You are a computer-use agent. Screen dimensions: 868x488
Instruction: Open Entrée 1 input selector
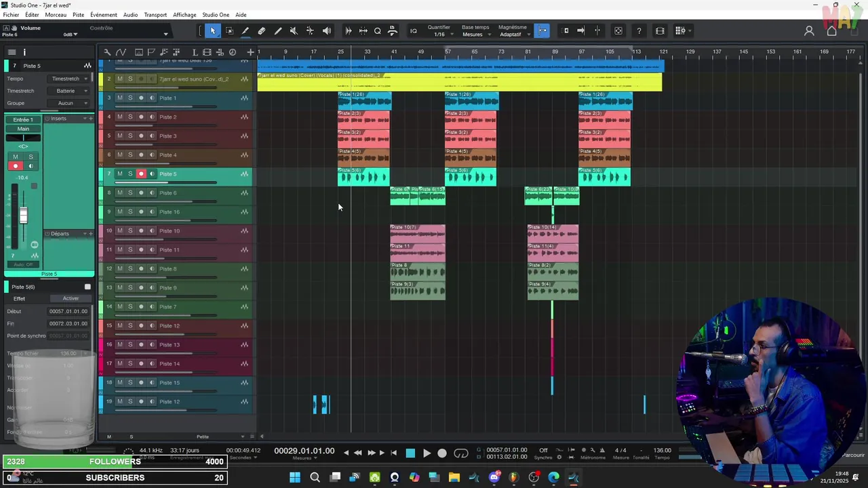click(23, 119)
